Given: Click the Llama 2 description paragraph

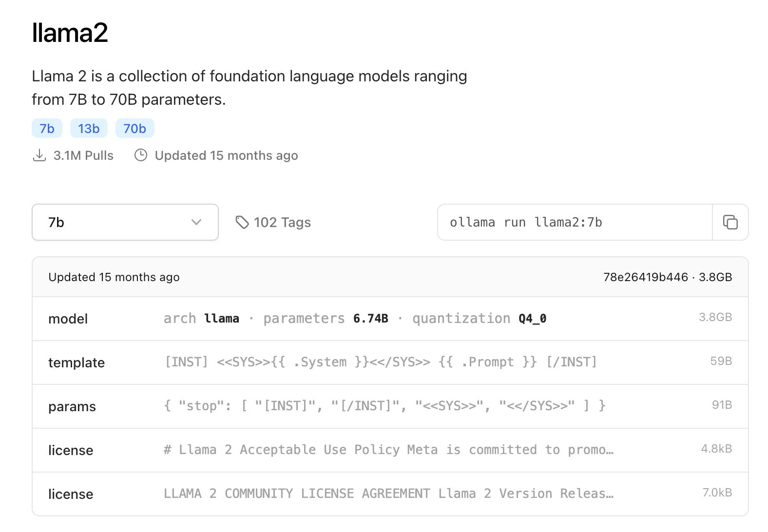Looking at the screenshot, I should coord(250,88).
